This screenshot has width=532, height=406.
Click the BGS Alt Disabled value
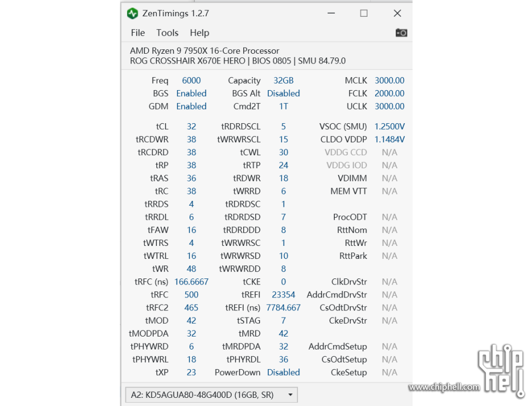click(x=283, y=93)
